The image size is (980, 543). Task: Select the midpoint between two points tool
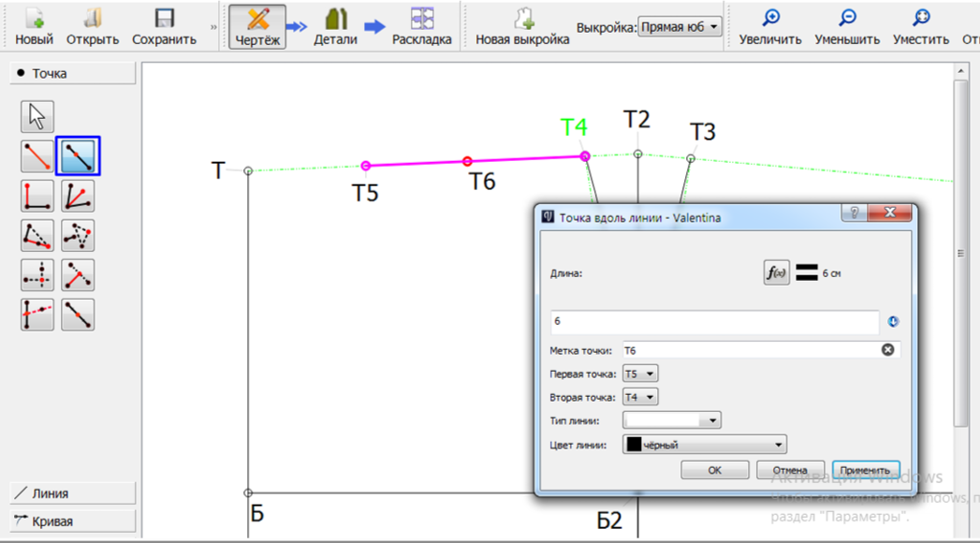pos(78,315)
